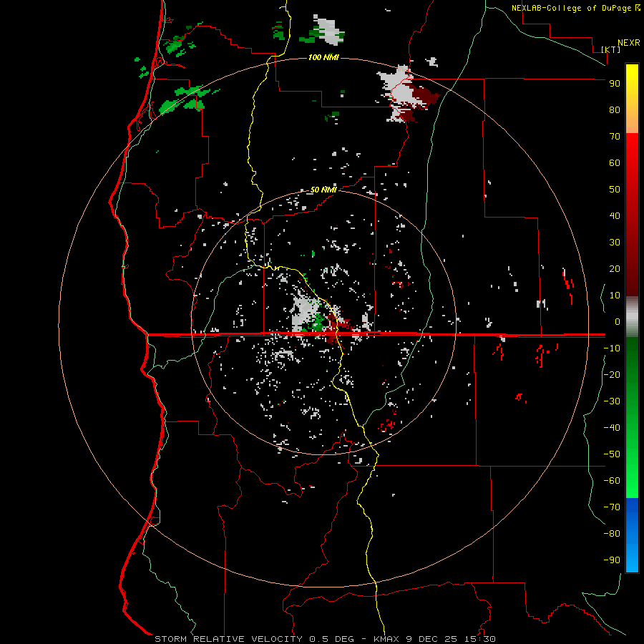The height and width of the screenshot is (644, 644).
Task: Select the 90 value on velocity scale
Action: click(x=615, y=84)
